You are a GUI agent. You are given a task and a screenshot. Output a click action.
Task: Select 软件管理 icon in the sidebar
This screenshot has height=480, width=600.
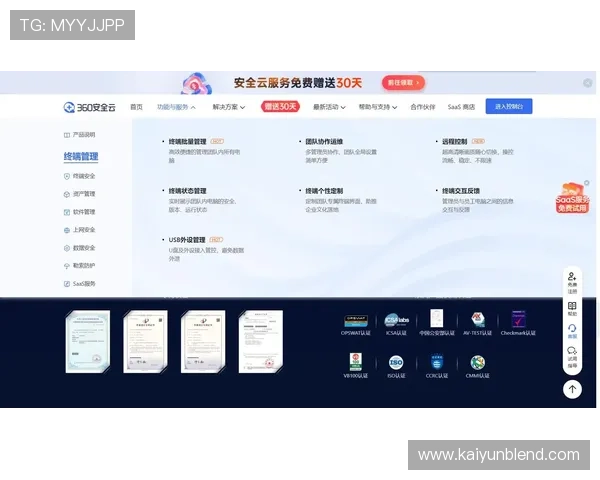(x=67, y=212)
